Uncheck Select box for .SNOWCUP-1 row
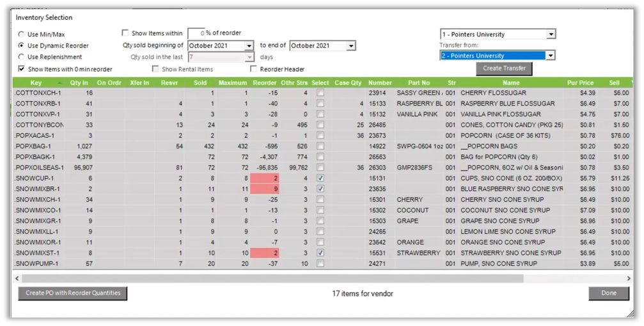 [320, 178]
